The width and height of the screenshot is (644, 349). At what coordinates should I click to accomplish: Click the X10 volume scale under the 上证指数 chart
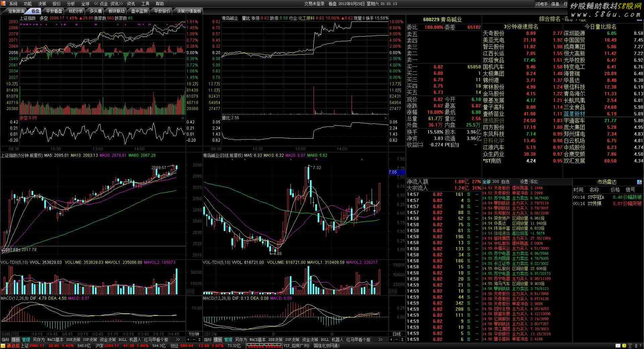[190, 292]
